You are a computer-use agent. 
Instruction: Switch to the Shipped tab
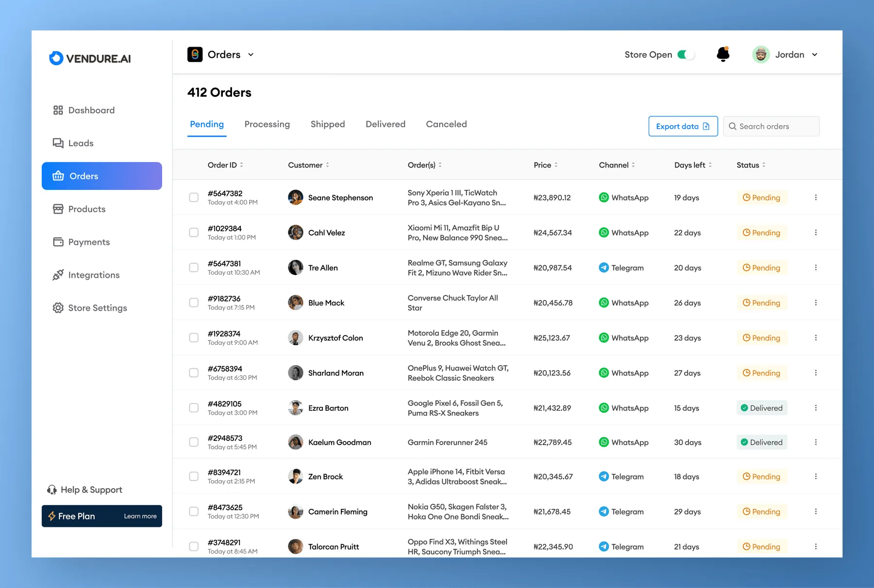[x=328, y=124]
